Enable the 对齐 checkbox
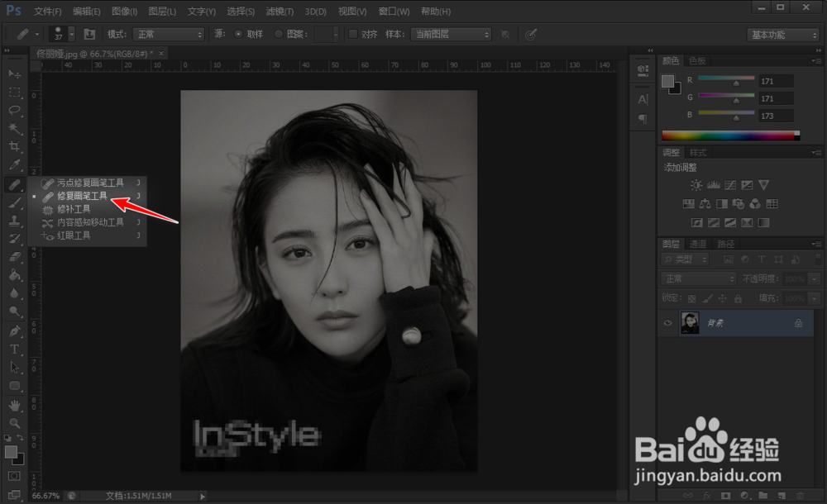 [353, 34]
